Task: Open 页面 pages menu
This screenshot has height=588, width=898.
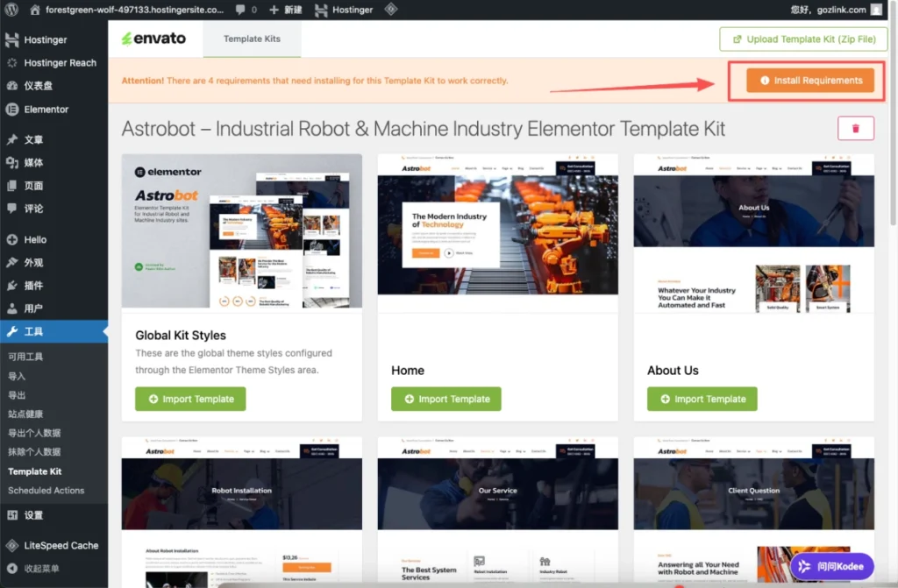Action: (53, 186)
